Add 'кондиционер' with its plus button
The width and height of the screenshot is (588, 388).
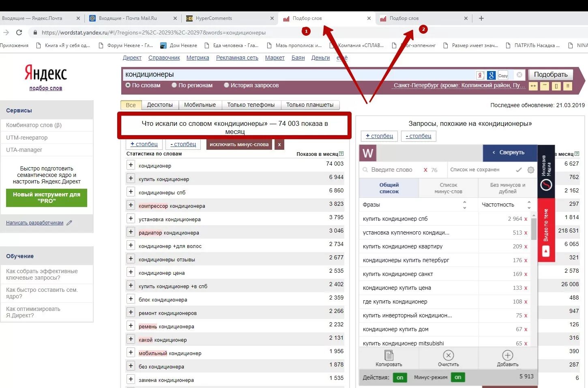coord(131,165)
